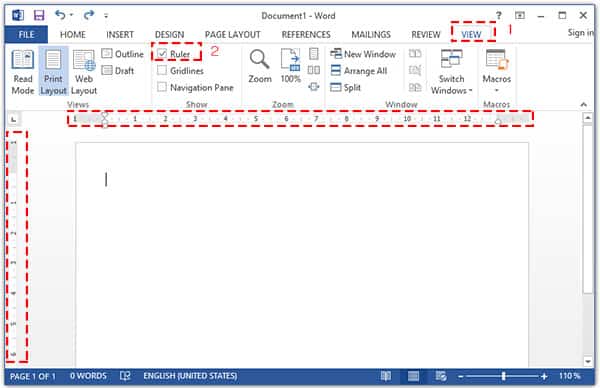
Task: Collapse the ribbon with the chevron
Action: coord(583,104)
